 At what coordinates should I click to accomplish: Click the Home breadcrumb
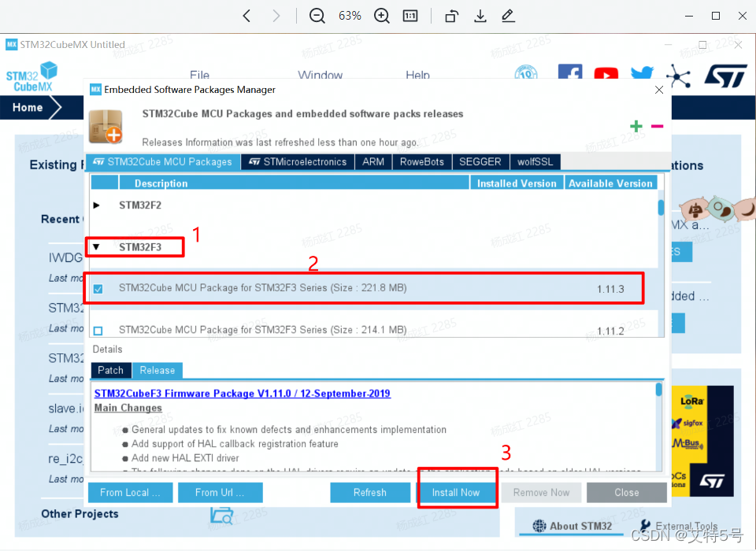[28, 108]
